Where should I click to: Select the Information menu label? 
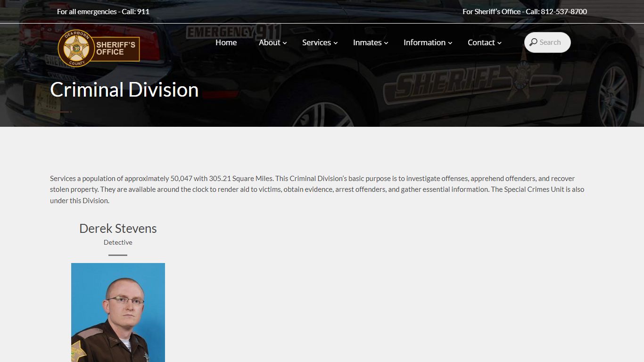[x=424, y=42]
